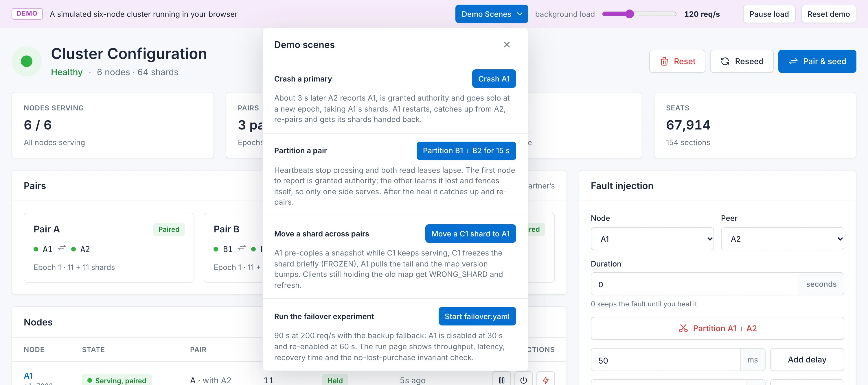Click the red Reset button
The width and height of the screenshot is (868, 385).
[x=677, y=61]
